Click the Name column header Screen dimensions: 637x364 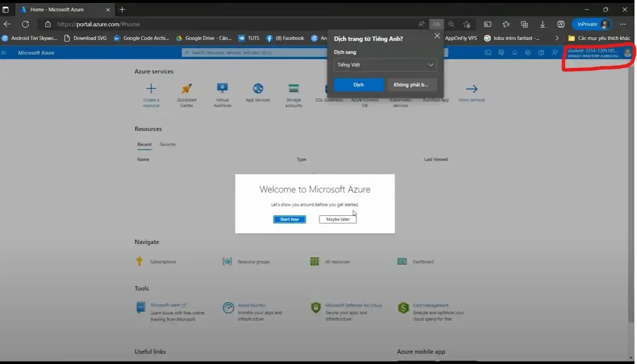[x=143, y=160]
